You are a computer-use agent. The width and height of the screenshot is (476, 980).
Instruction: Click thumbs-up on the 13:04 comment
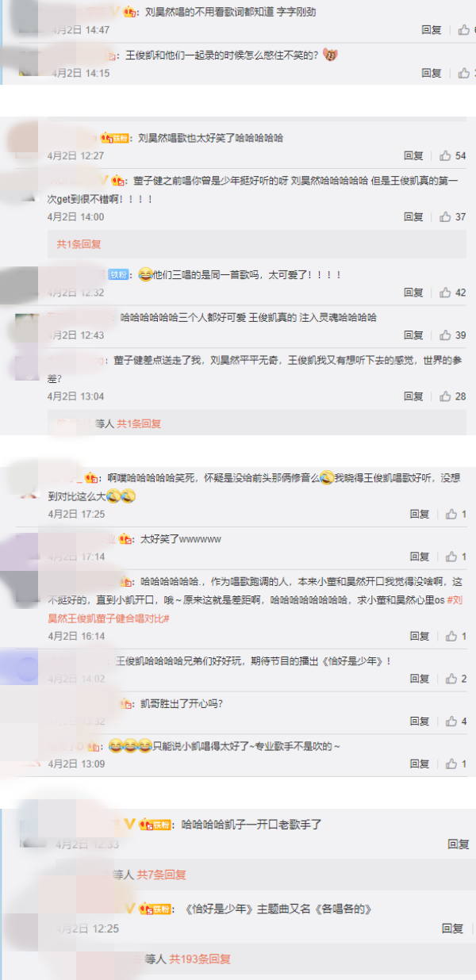[452, 396]
